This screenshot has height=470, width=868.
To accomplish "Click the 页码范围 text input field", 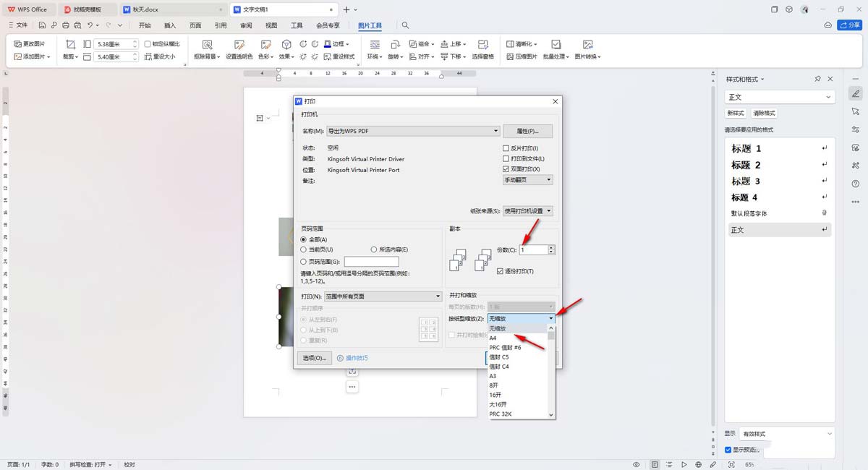I will 372,261.
